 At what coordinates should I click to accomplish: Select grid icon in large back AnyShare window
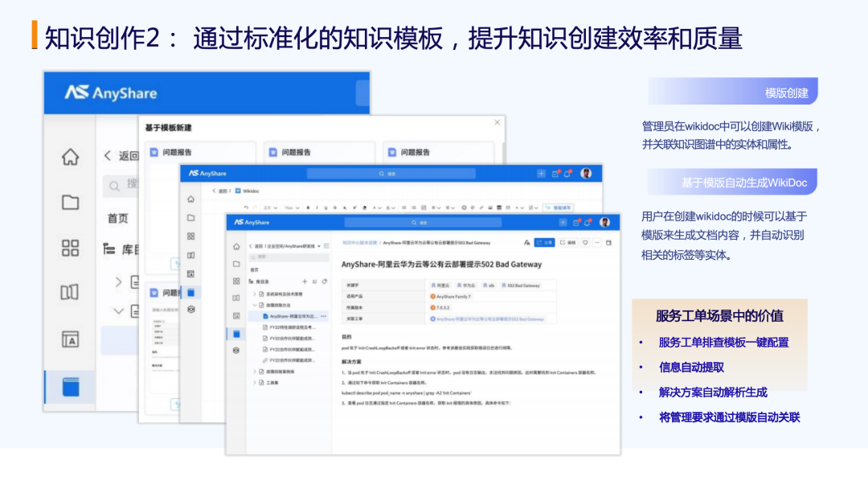pyautogui.click(x=70, y=248)
